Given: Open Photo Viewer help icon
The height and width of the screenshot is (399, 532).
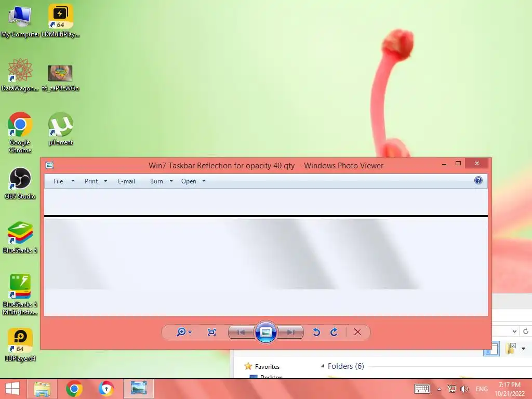Looking at the screenshot, I should pyautogui.click(x=478, y=180).
